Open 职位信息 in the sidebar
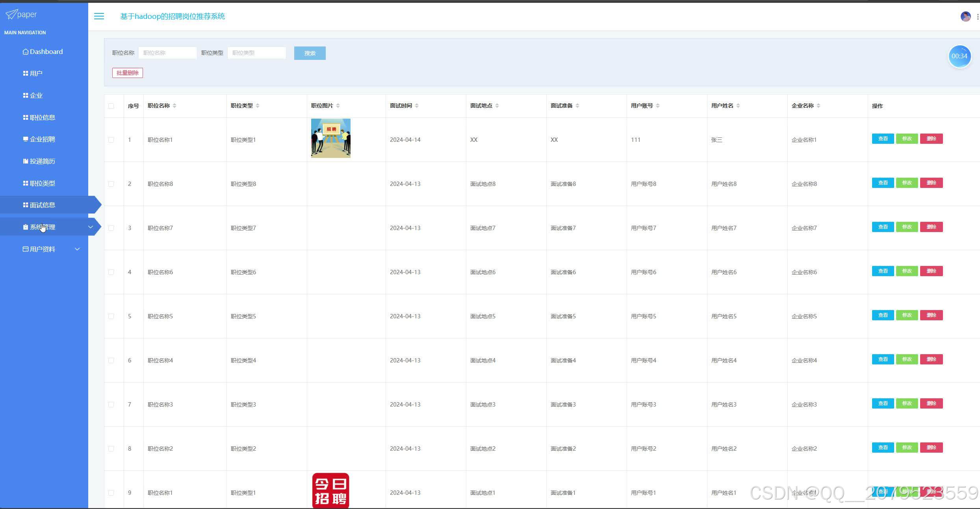The width and height of the screenshot is (980, 509). (x=39, y=117)
